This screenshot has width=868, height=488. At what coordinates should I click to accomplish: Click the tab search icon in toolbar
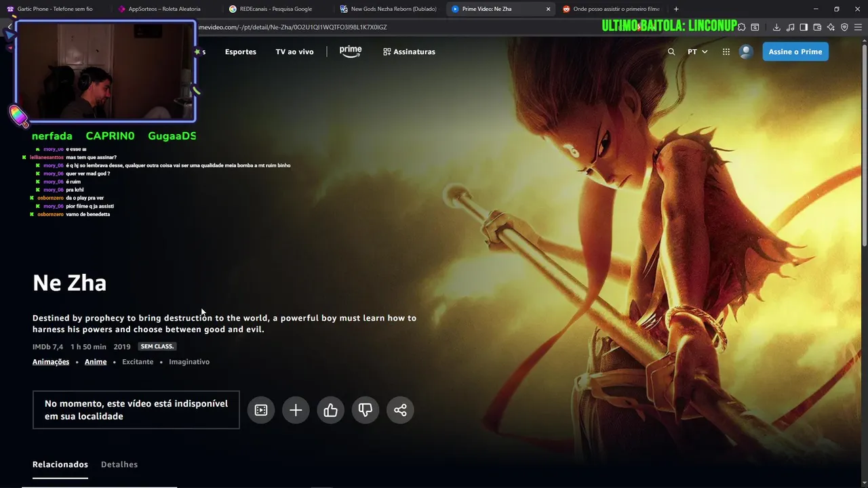(755, 27)
